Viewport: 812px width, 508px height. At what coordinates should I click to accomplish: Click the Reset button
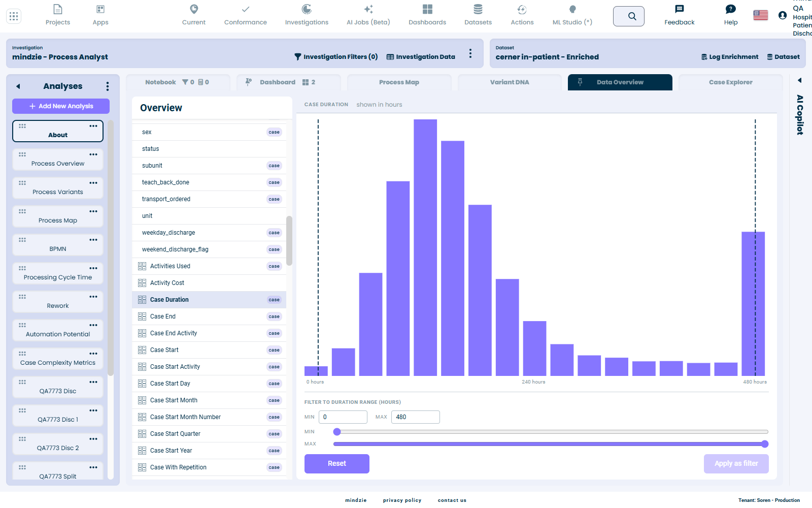pyautogui.click(x=337, y=463)
